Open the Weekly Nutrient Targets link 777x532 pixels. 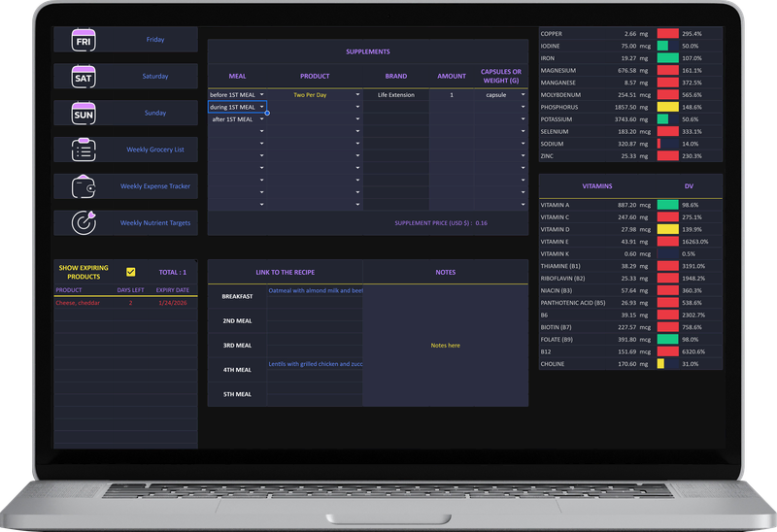coord(155,223)
